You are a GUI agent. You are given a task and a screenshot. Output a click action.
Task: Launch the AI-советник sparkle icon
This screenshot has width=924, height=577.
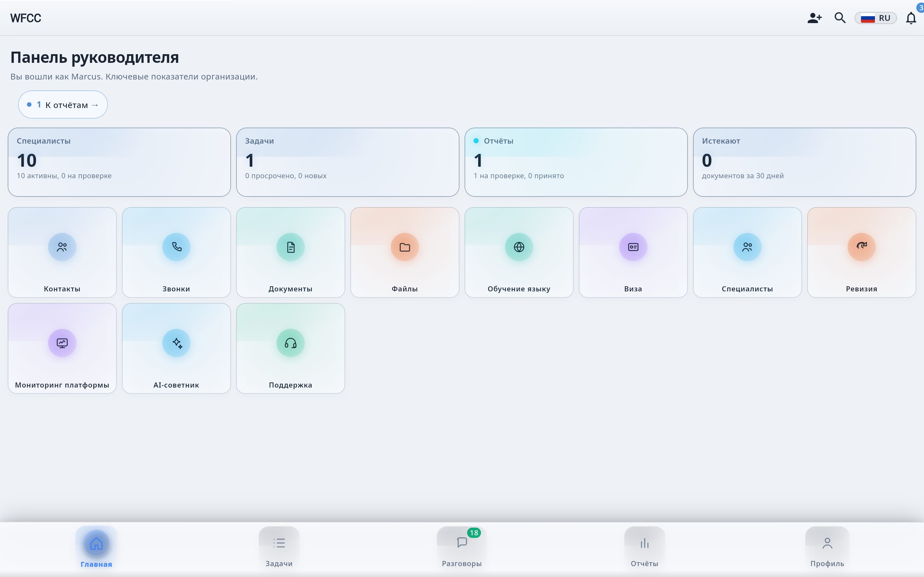(176, 343)
